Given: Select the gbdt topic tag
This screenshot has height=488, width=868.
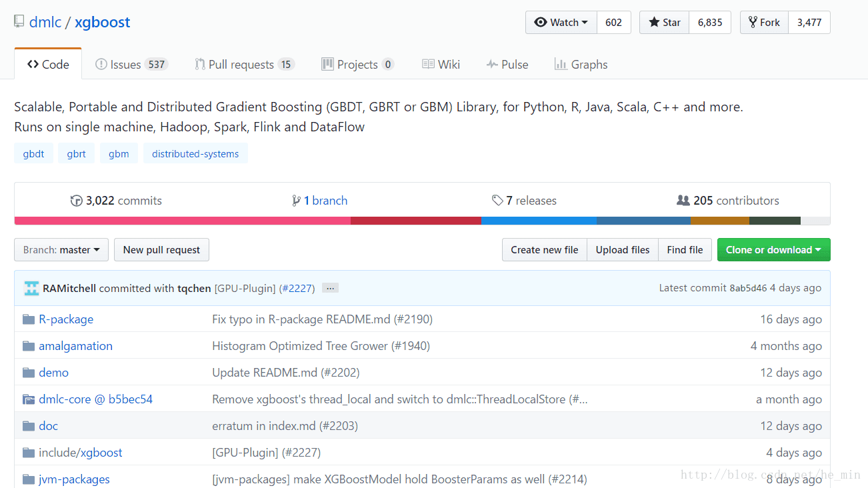Looking at the screenshot, I should pyautogui.click(x=33, y=153).
